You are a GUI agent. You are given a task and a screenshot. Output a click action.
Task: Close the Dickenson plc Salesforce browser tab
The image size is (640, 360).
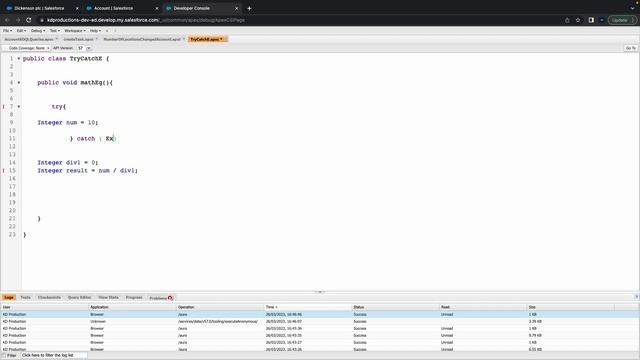point(77,8)
